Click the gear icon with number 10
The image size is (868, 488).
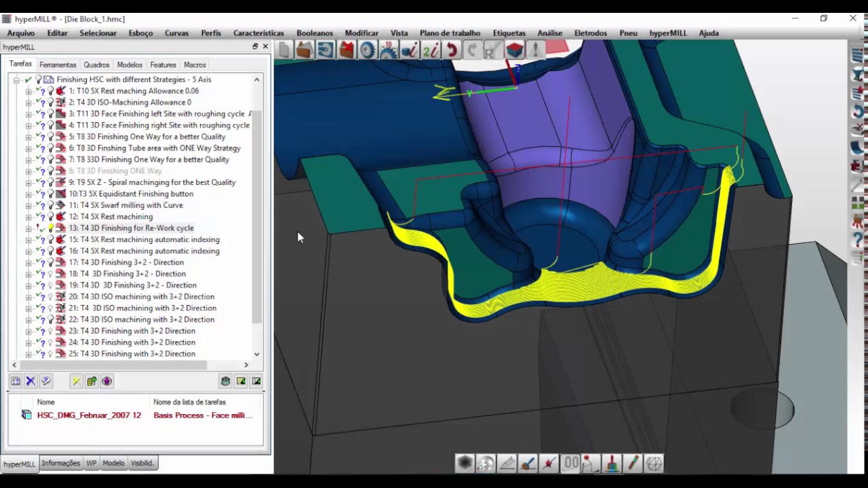[389, 49]
